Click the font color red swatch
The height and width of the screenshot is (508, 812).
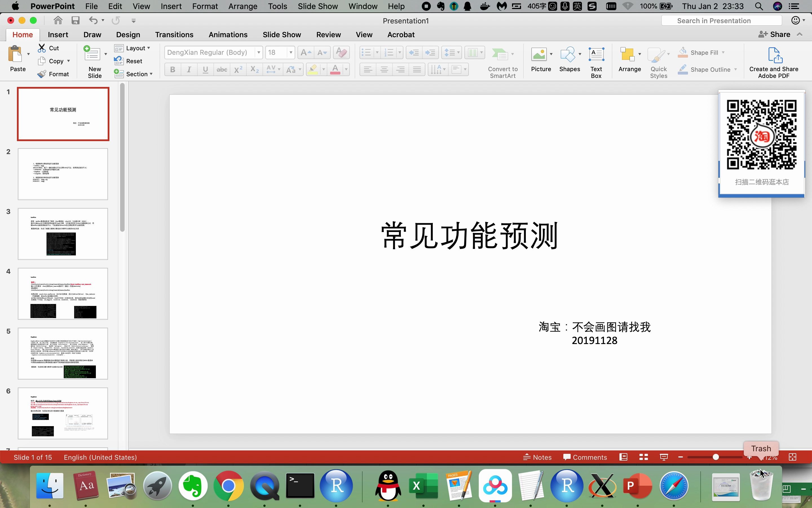(335, 69)
